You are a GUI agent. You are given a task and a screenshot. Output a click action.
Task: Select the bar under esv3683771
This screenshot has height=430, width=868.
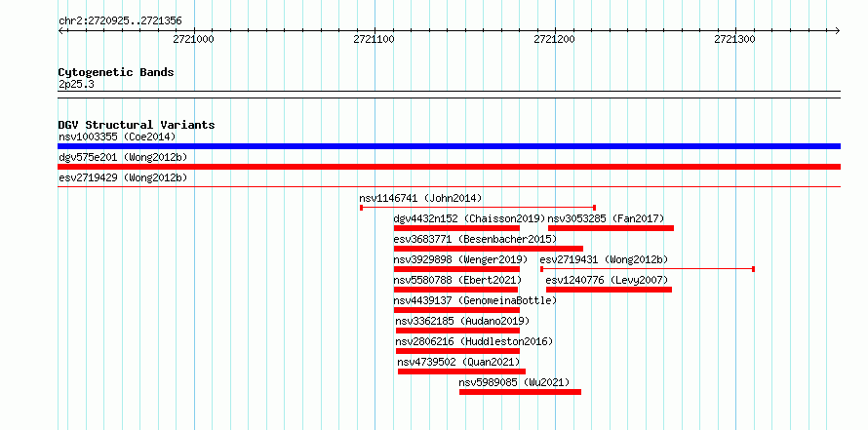click(489, 249)
